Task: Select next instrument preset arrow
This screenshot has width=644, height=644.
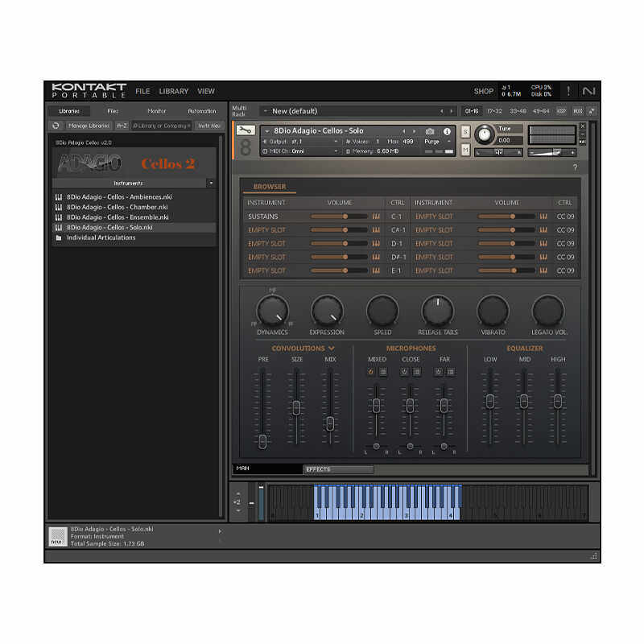Action: point(414,131)
